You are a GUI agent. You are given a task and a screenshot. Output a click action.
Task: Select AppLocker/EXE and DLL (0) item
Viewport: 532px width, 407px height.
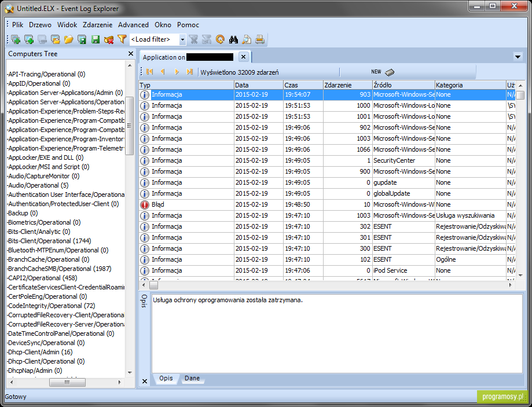(45, 157)
